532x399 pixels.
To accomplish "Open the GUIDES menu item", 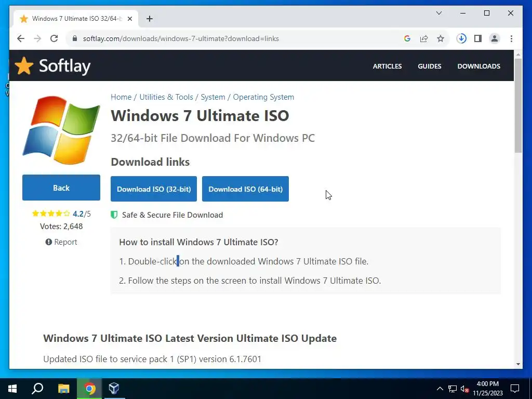I will click(x=430, y=66).
